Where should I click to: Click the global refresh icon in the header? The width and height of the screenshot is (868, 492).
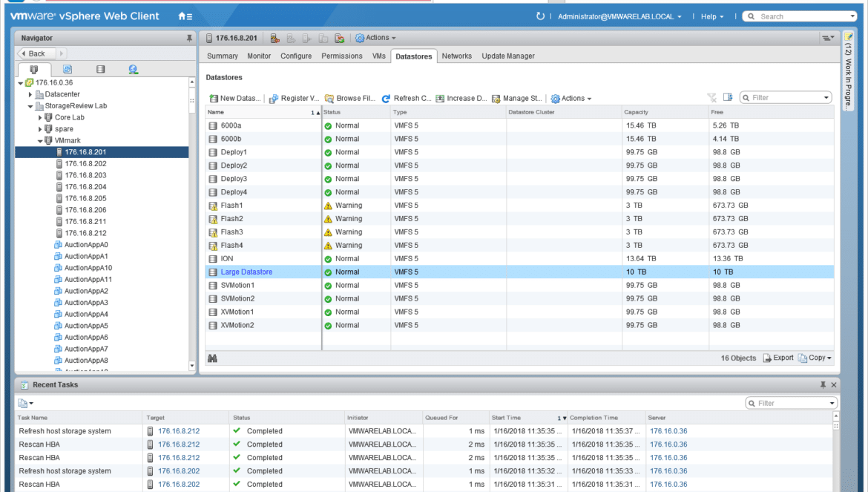(x=540, y=16)
